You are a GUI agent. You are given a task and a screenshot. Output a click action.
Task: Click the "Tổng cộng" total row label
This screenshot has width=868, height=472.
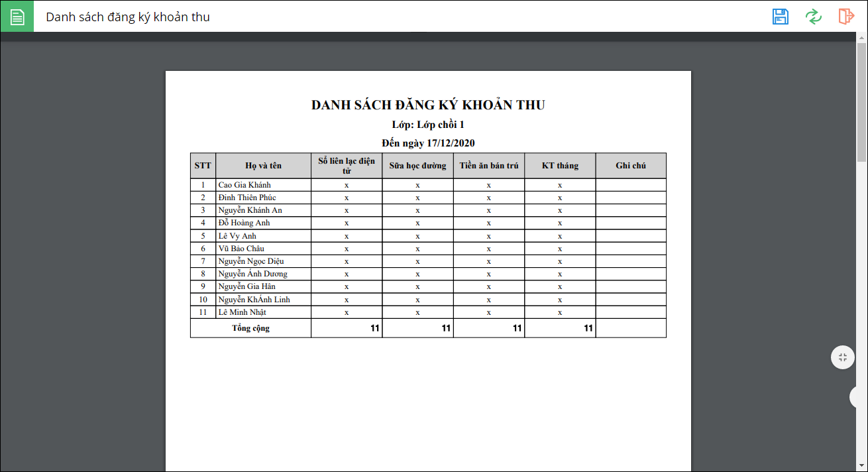coord(250,328)
